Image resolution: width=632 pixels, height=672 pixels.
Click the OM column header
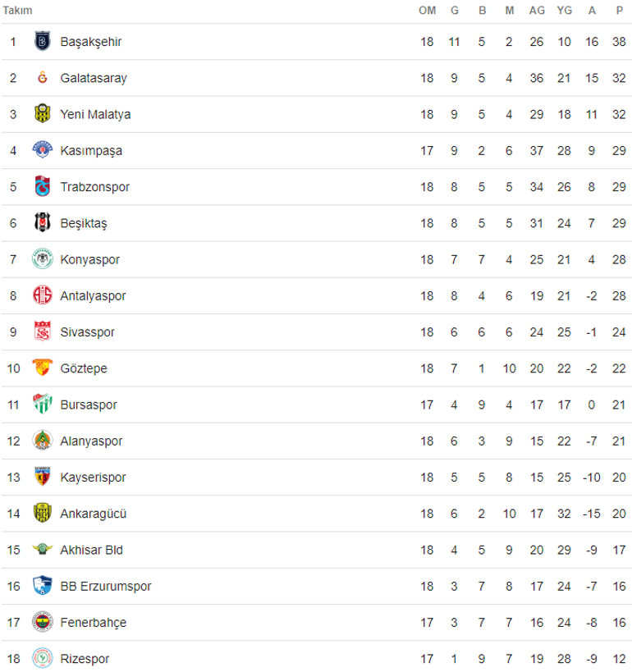(x=427, y=11)
